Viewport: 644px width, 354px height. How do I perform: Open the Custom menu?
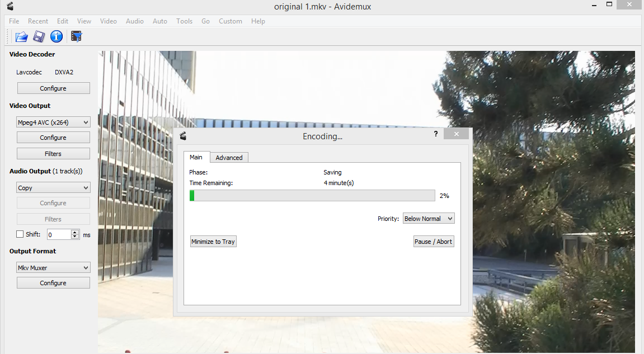point(231,21)
